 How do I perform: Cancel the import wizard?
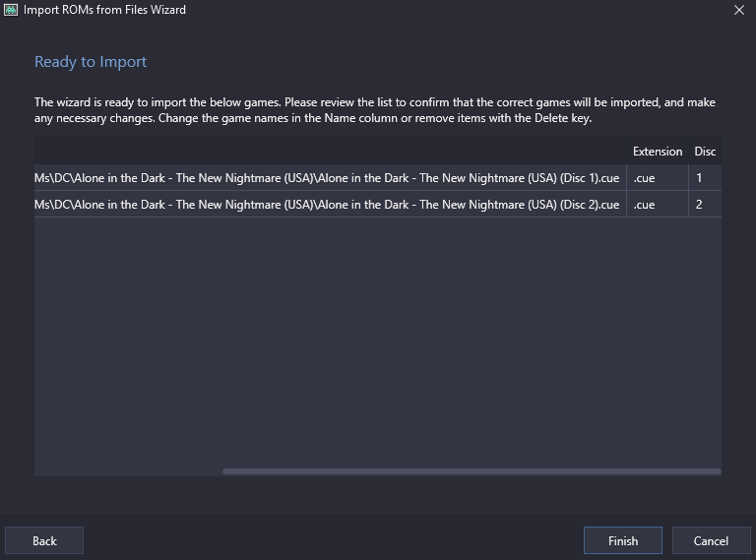[711, 540]
